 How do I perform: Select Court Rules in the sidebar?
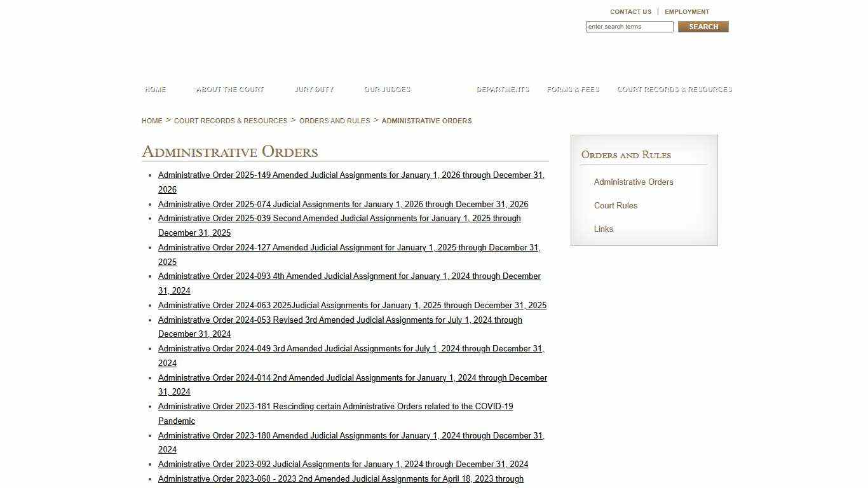[615, 205]
